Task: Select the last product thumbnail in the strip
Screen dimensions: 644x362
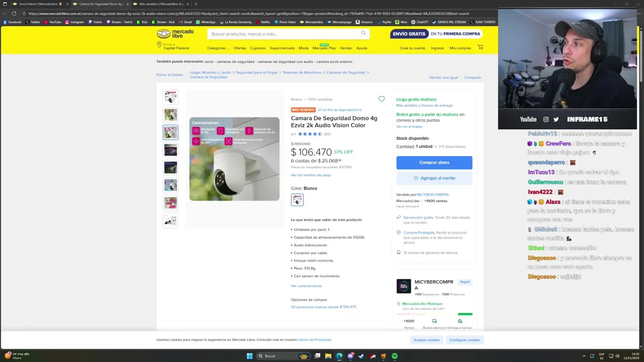Action: tap(171, 220)
